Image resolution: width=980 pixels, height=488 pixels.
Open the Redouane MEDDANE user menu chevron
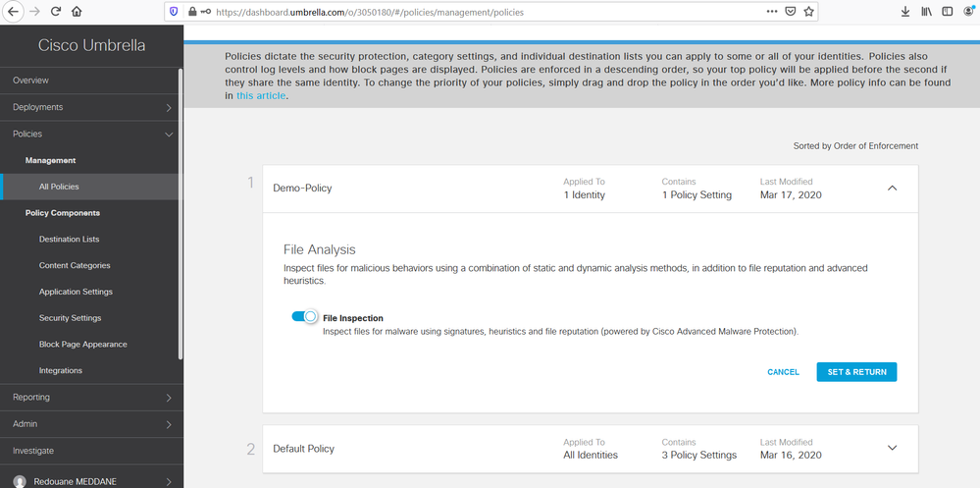coord(169,481)
